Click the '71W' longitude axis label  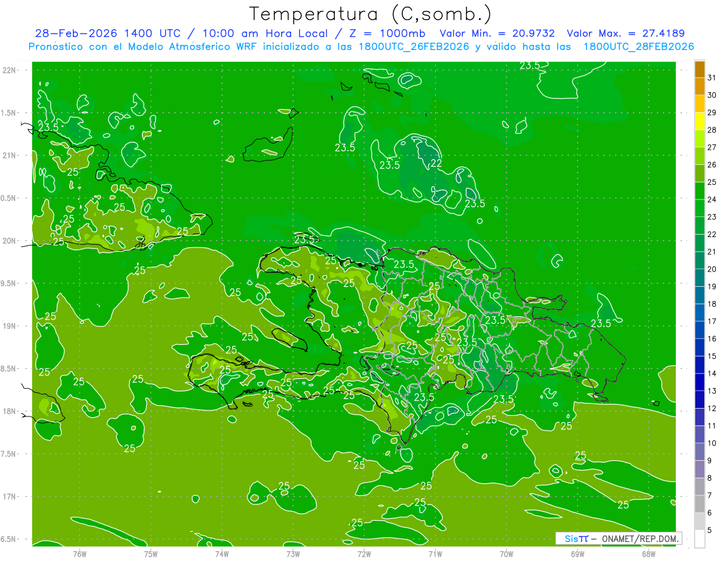[435, 553]
